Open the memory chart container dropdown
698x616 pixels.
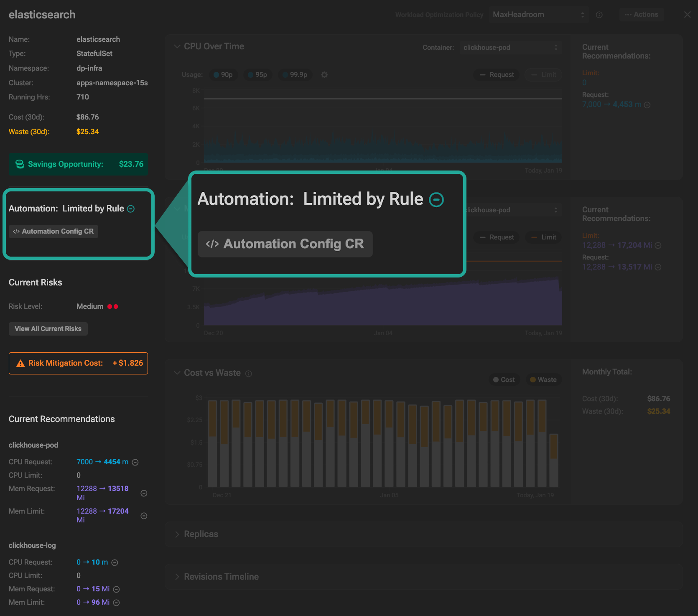point(513,210)
